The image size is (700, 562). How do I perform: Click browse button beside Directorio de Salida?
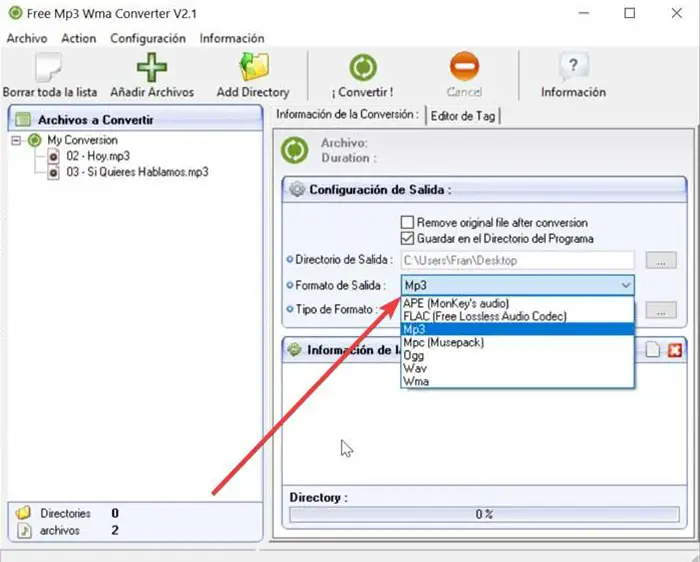click(661, 261)
